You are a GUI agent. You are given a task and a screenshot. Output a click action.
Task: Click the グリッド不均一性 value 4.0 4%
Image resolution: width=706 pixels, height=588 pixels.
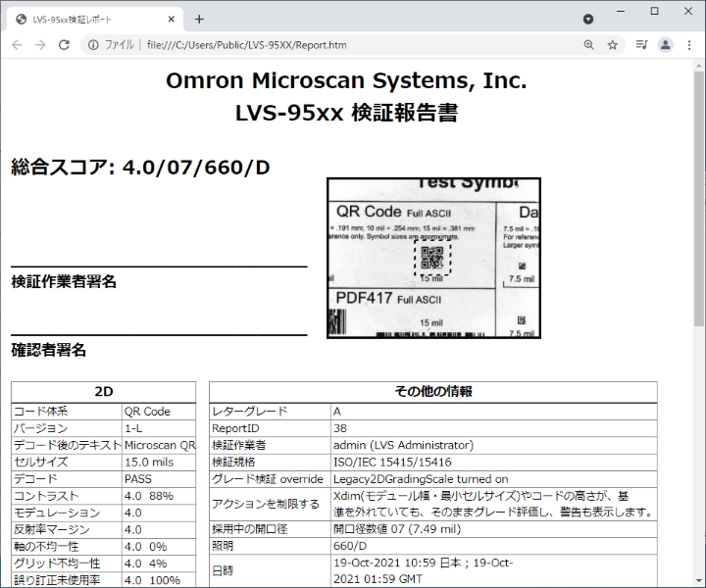(159, 563)
